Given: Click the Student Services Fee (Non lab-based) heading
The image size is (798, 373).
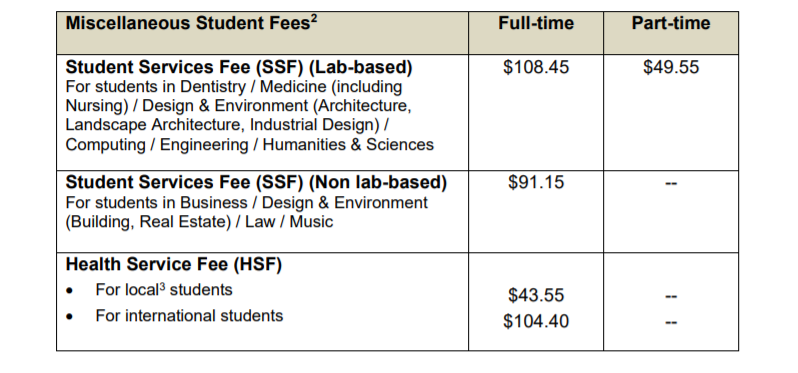Looking at the screenshot, I should pos(256,182).
